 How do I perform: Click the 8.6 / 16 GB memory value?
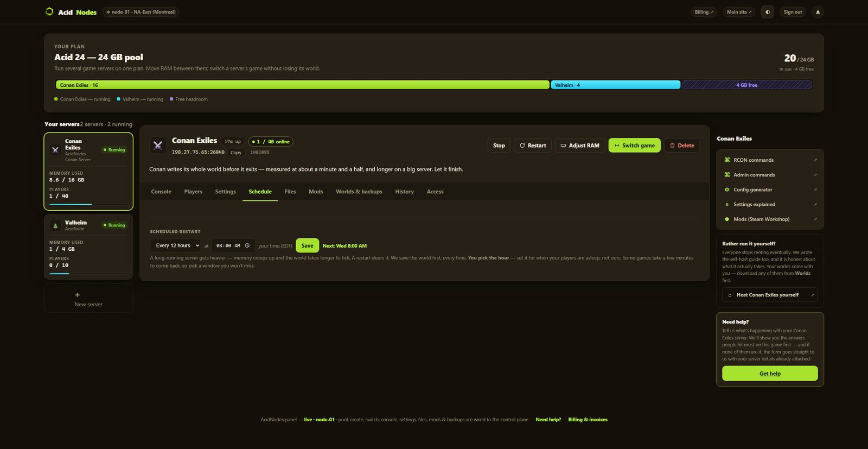(x=67, y=180)
